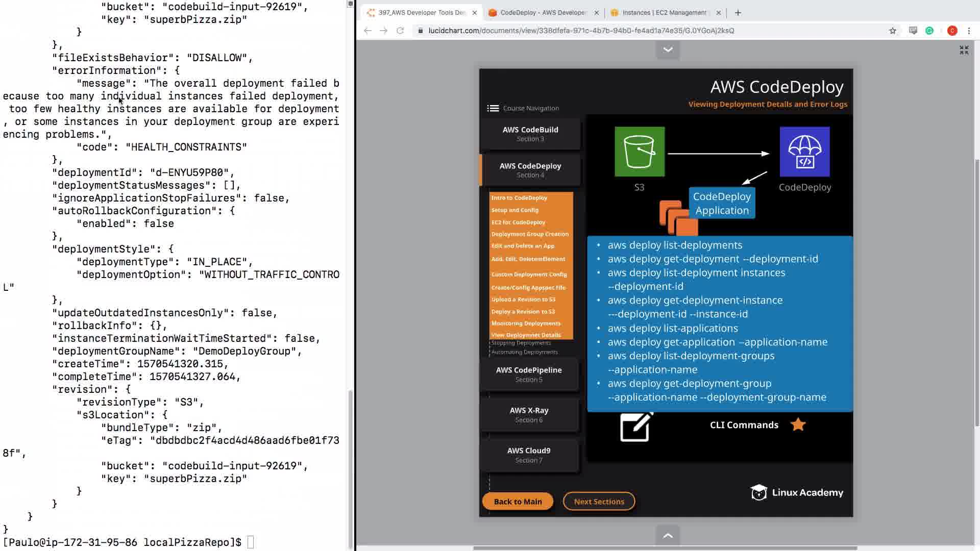Expand the bottom chevron up panel
Viewport: 980px width, 551px height.
(668, 536)
